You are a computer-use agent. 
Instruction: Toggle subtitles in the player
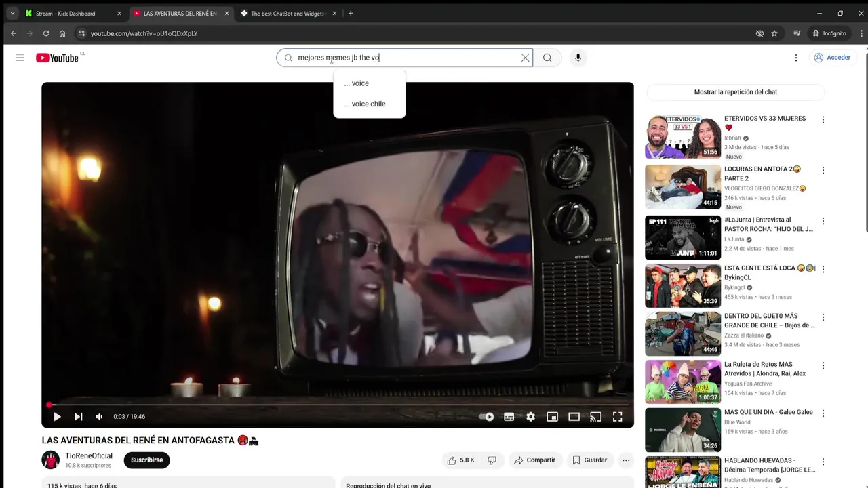point(509,417)
